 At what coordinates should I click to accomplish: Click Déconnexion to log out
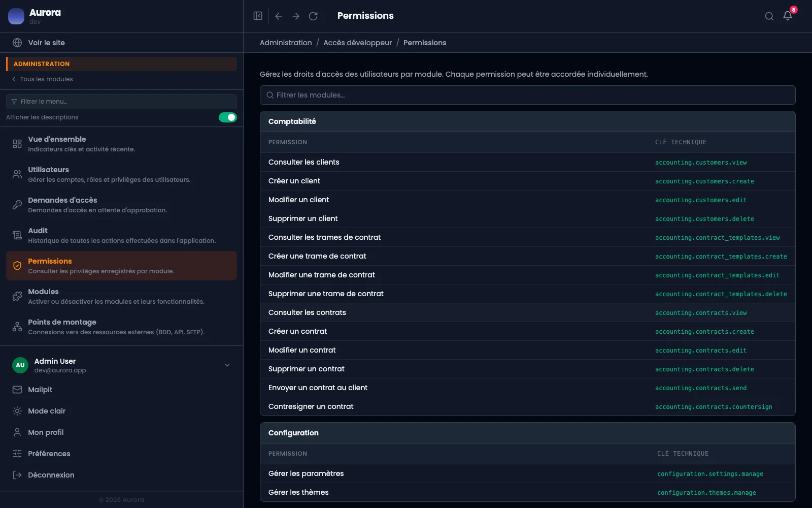point(121,475)
